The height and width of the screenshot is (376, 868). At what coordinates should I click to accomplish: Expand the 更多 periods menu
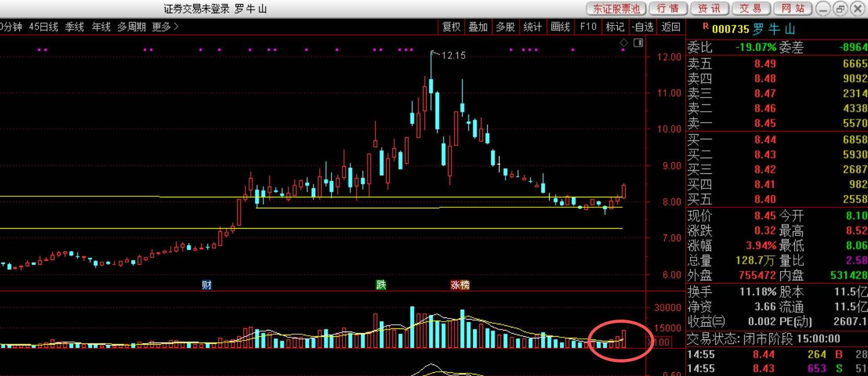pos(165,27)
